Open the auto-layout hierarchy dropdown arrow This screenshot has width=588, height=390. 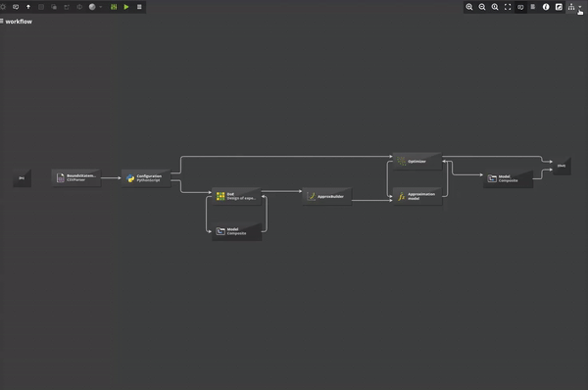point(580,7)
